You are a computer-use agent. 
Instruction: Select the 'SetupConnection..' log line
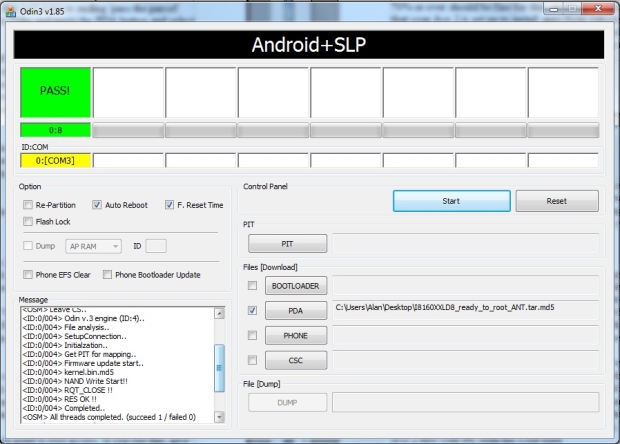point(75,336)
